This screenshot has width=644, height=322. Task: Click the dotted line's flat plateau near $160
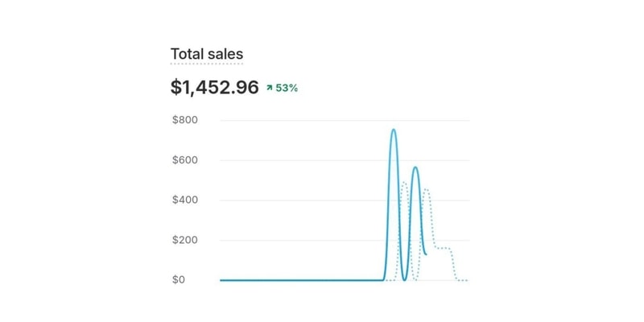443,248
